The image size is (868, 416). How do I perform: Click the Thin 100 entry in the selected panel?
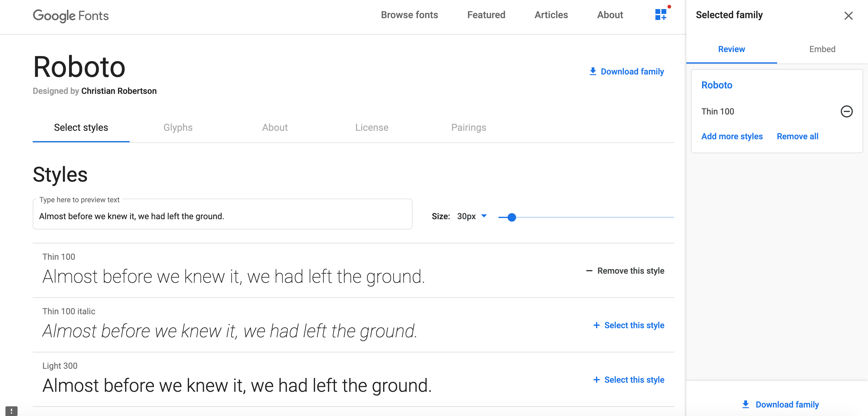pyautogui.click(x=718, y=111)
